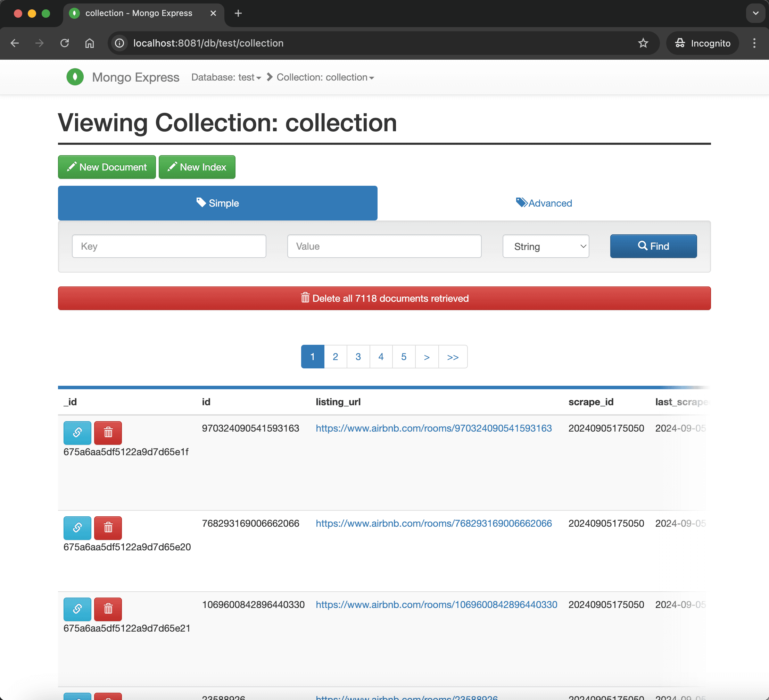Go to pagination page 5

[x=404, y=357]
